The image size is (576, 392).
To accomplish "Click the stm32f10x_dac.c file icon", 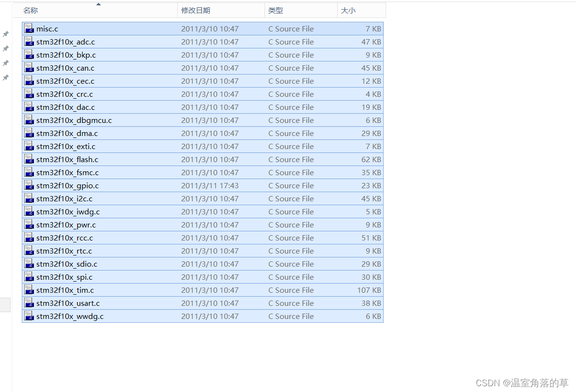I will [x=29, y=107].
